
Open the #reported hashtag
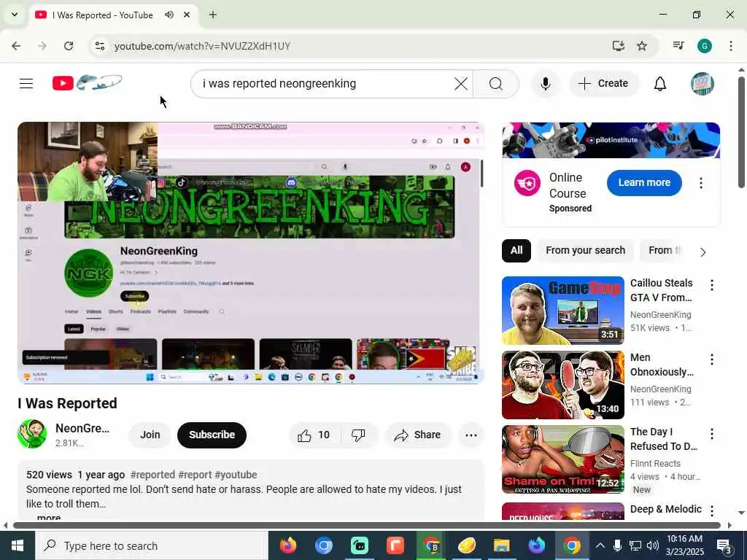click(152, 475)
